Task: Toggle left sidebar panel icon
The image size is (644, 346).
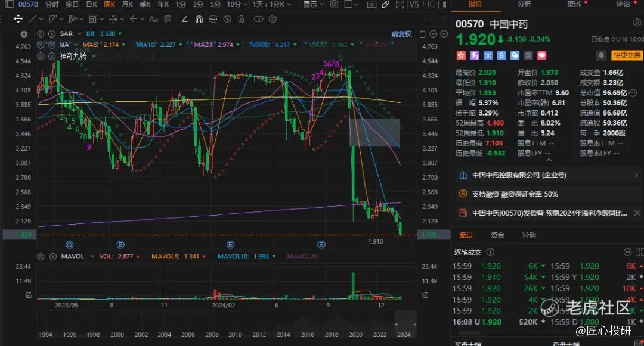Action: [x=9, y=5]
